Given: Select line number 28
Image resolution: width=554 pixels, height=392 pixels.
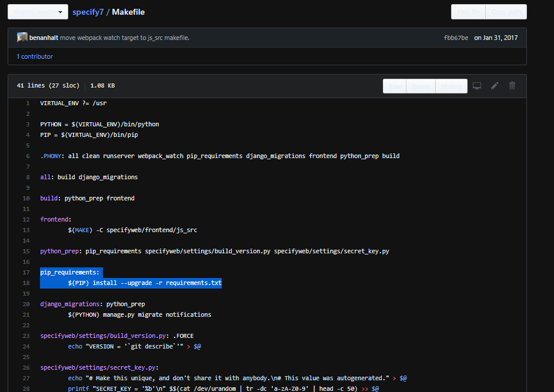Looking at the screenshot, I should click(x=26, y=388).
